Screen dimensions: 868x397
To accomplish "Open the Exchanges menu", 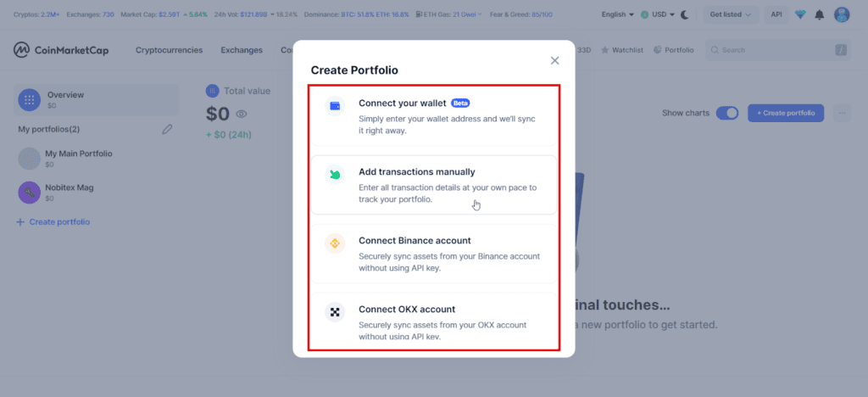I will point(242,50).
